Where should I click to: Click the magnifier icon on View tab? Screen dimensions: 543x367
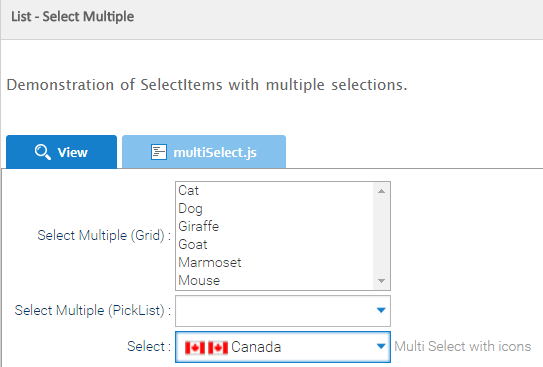[x=43, y=152]
